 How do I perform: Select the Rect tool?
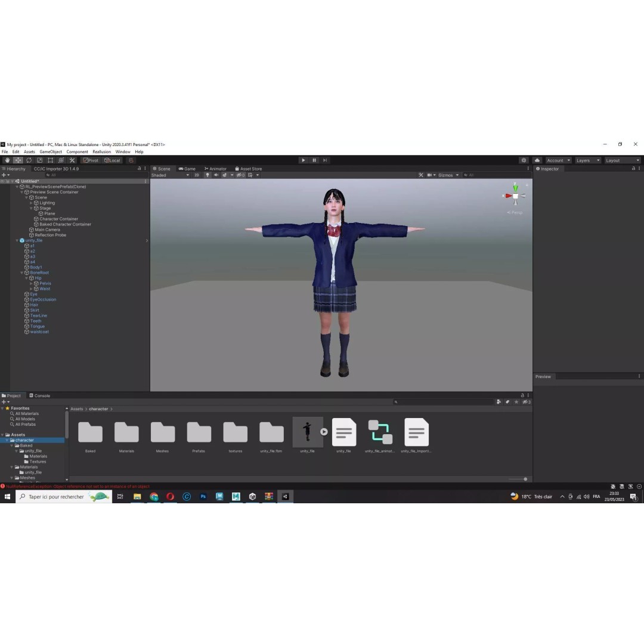pos(50,160)
